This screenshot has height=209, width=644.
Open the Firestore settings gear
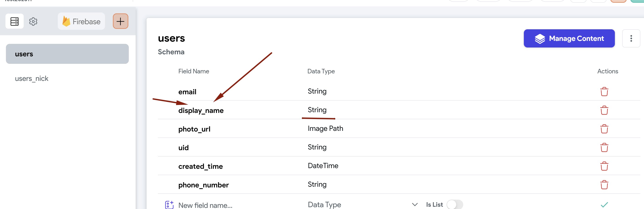(x=33, y=22)
